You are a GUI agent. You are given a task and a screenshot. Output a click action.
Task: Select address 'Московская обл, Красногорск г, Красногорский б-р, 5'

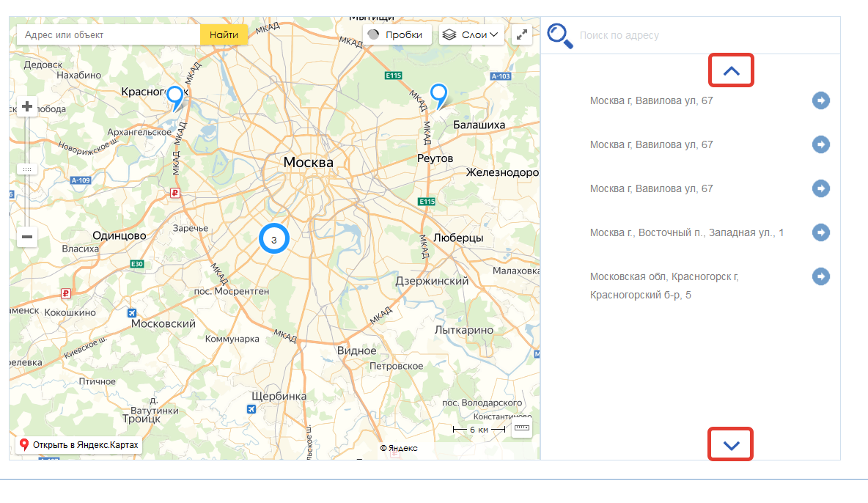[664, 286]
